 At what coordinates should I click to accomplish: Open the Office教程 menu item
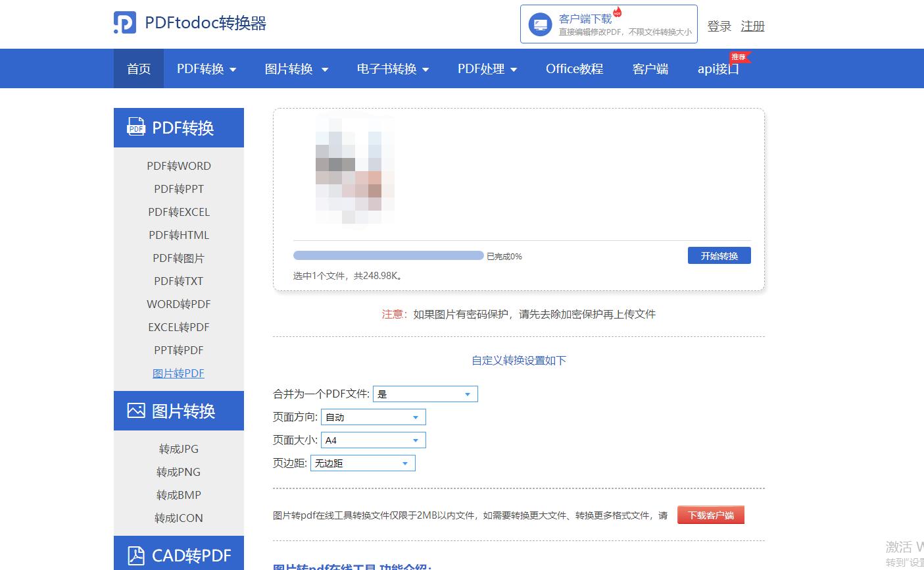click(573, 68)
